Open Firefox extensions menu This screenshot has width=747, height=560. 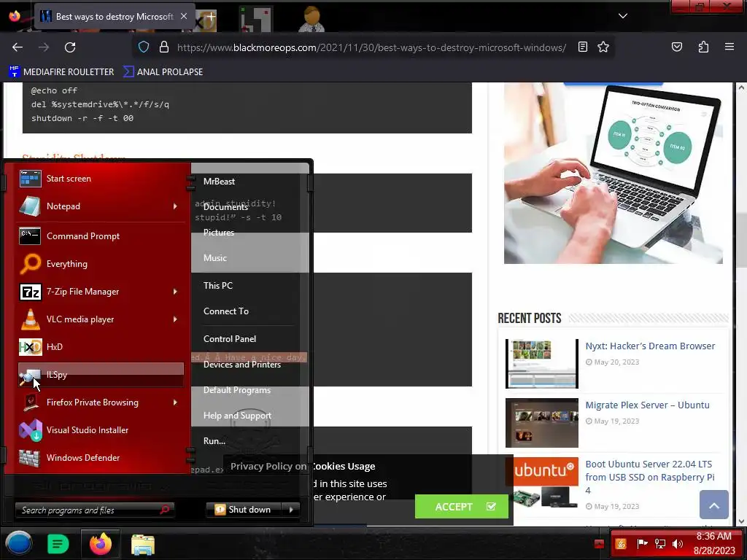pos(703,47)
